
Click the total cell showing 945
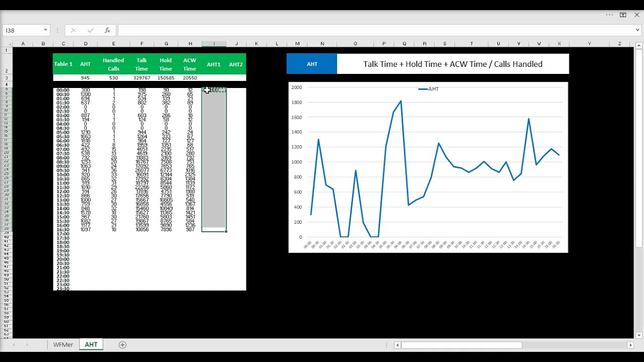tap(86, 78)
